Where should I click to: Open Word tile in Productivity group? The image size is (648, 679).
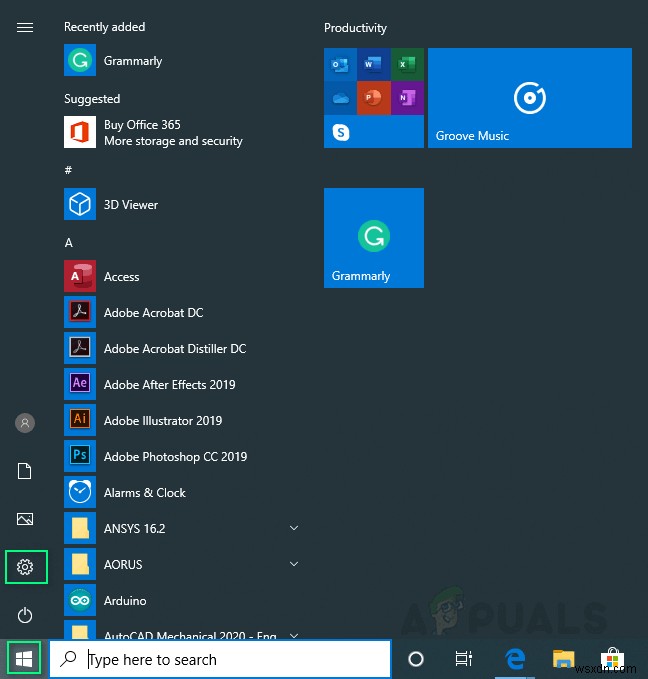[374, 65]
